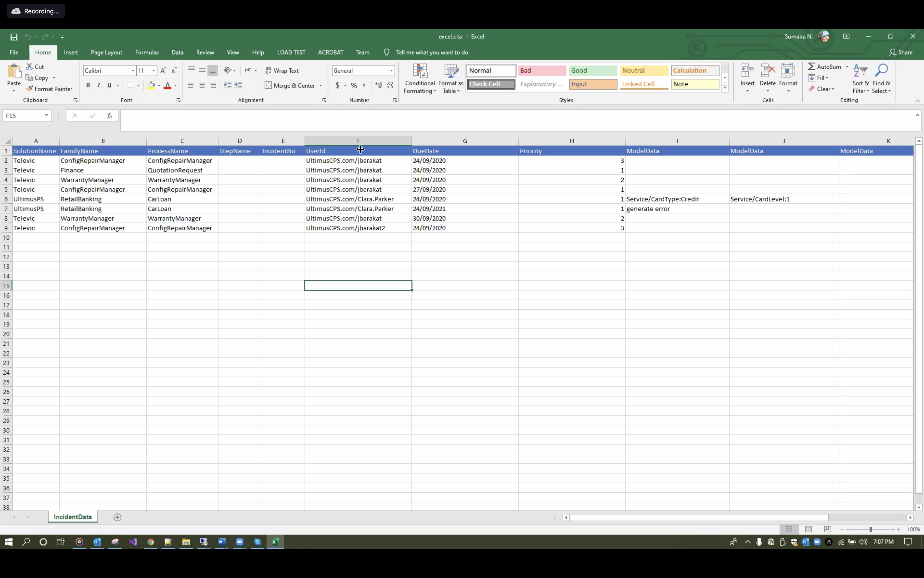Image resolution: width=924 pixels, height=578 pixels.
Task: Switch to the Insert ribbon tab
Action: tap(71, 52)
